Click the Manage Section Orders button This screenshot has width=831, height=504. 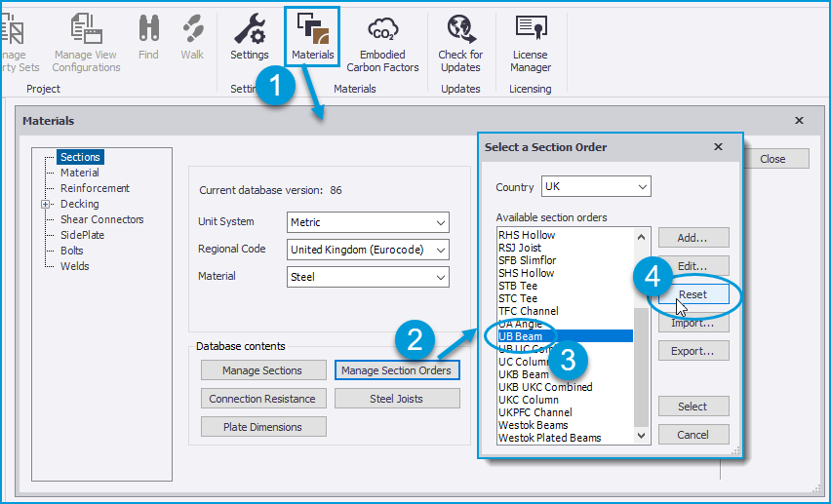(x=397, y=370)
